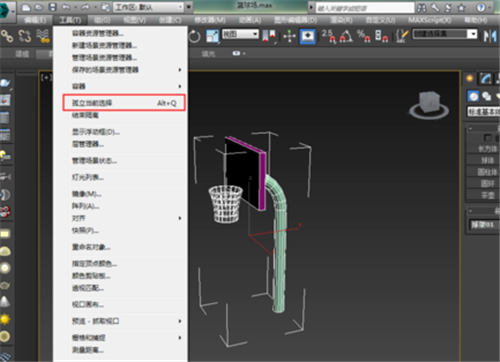Click the Save File floppy disk icon
This screenshot has height=362, width=500.
52,7
